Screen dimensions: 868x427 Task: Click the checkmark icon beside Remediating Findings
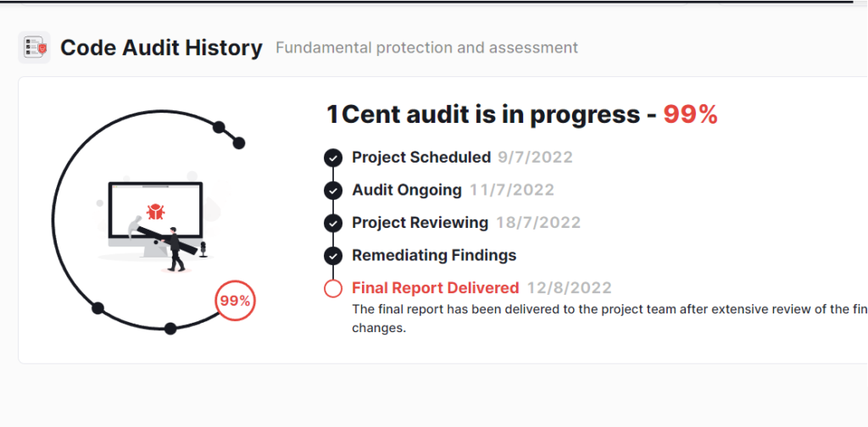(333, 255)
